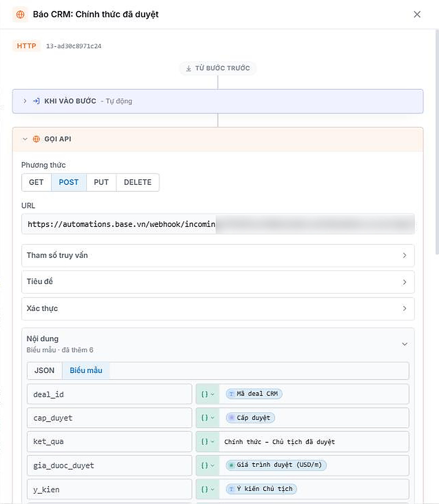439x504 pixels.
Task: Click the orange globe icon in header
Action: tap(20, 14)
